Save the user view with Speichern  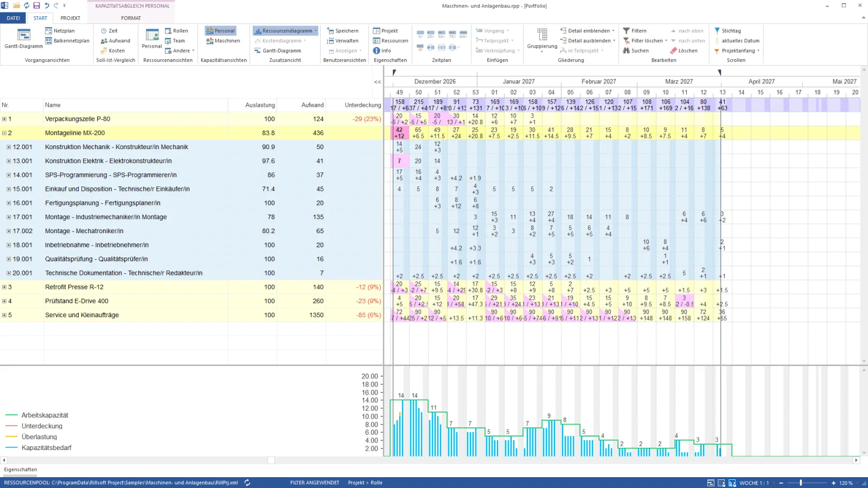click(342, 31)
